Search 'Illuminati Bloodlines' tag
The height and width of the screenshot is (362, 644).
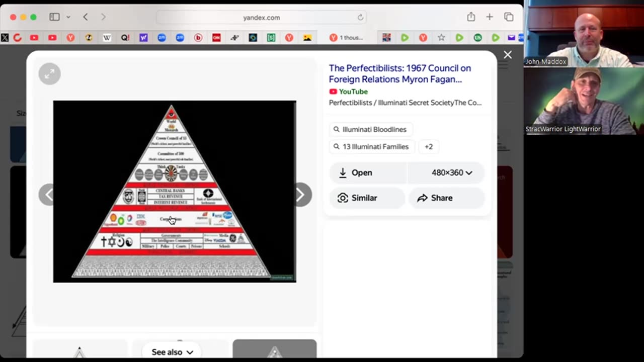(370, 129)
